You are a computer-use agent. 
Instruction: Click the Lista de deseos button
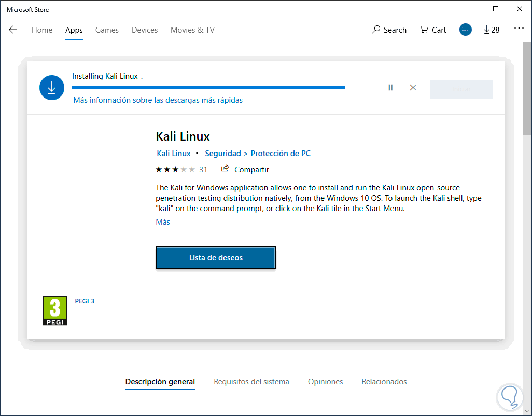(x=216, y=258)
